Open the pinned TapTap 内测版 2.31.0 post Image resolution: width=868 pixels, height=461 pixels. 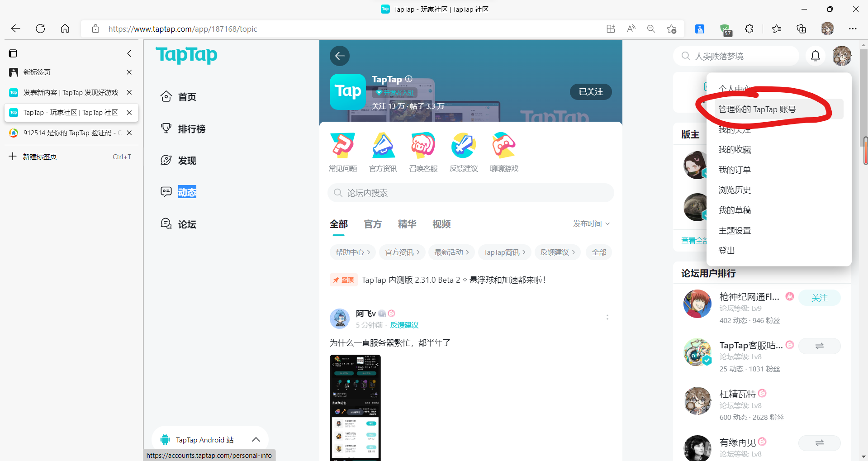(x=454, y=280)
